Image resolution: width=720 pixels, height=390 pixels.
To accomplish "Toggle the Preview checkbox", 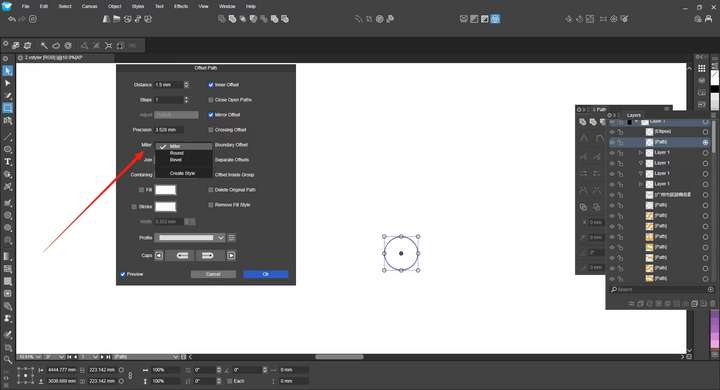I will click(x=123, y=274).
